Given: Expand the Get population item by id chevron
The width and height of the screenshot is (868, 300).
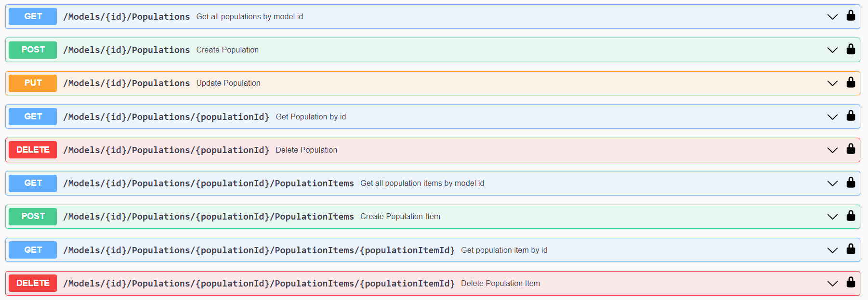Looking at the screenshot, I should [x=832, y=250].
